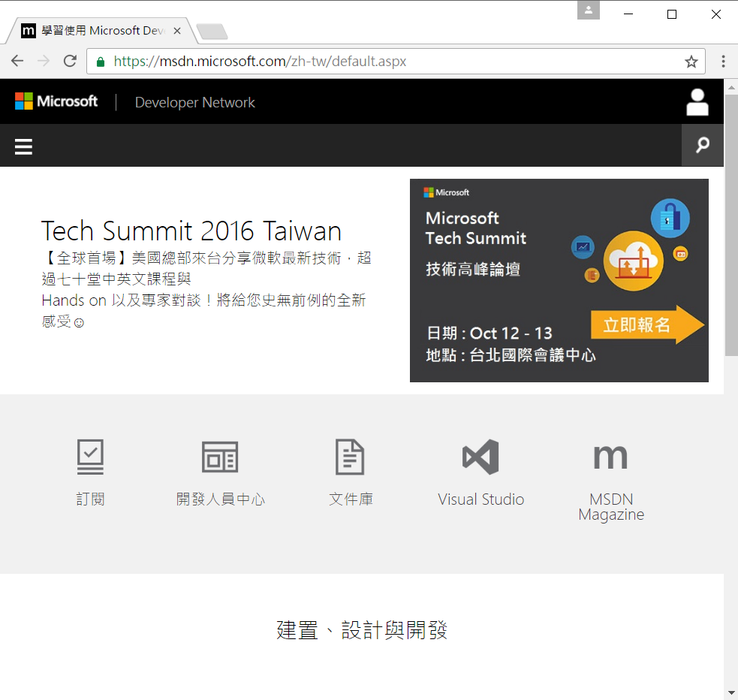This screenshot has height=700, width=738.
Task: Reload the current page
Action: point(70,61)
